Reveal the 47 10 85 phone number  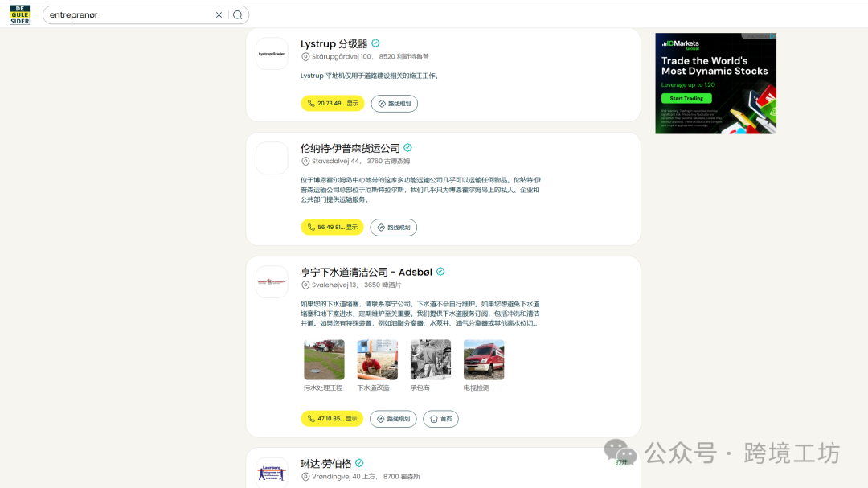(x=332, y=419)
